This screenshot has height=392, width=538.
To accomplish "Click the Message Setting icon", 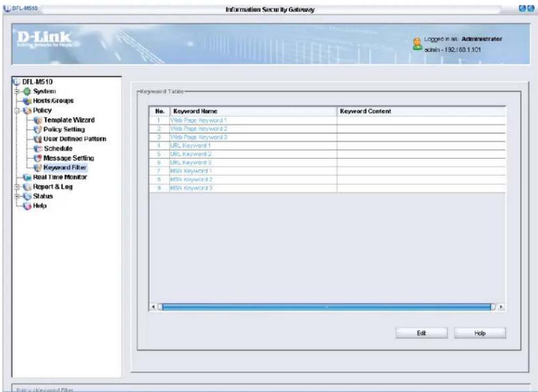I will [38, 158].
